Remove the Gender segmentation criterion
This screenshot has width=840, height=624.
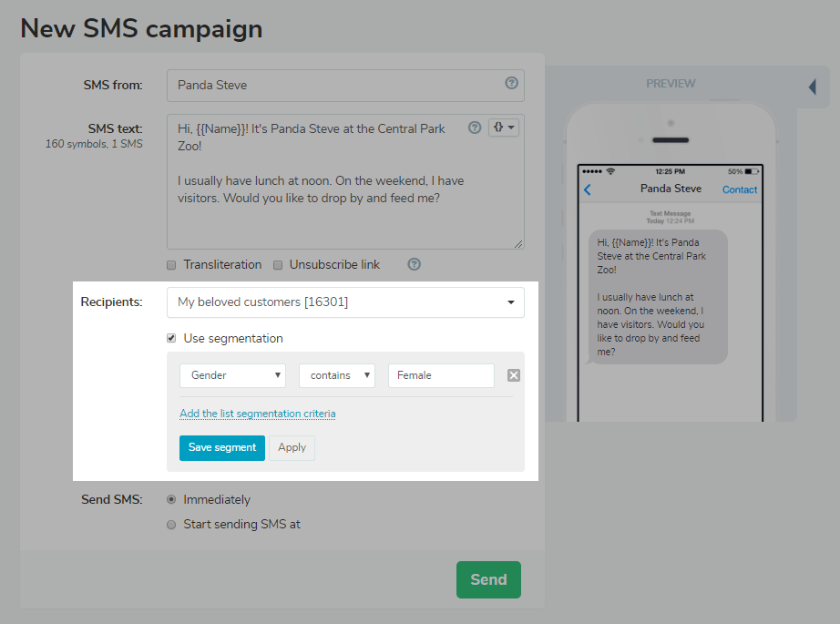(513, 375)
